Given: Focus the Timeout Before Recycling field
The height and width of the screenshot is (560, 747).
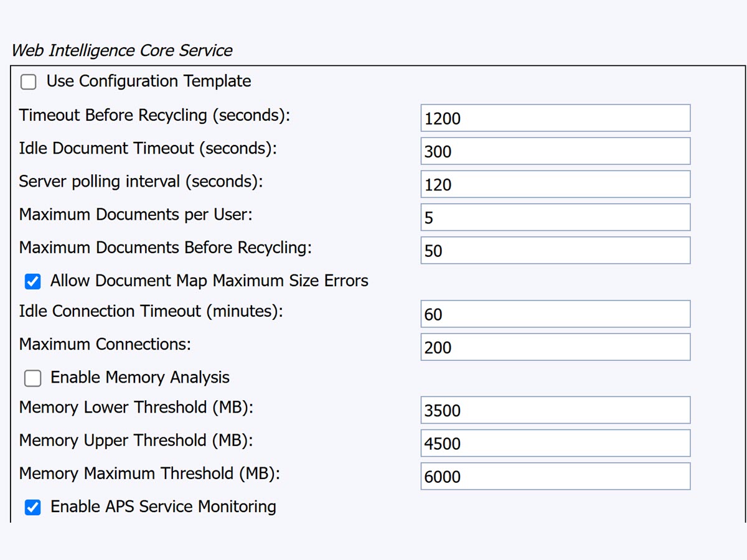Looking at the screenshot, I should pyautogui.click(x=555, y=118).
